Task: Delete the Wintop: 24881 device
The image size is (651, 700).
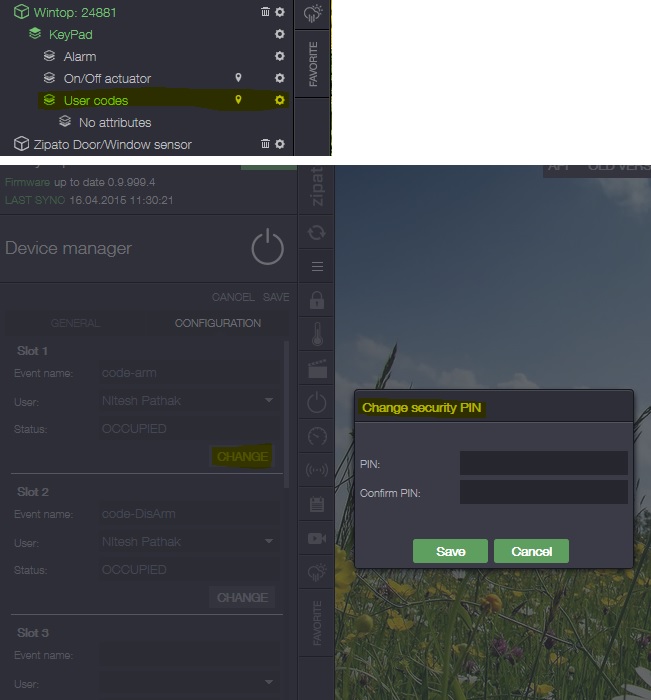Action: point(265,12)
